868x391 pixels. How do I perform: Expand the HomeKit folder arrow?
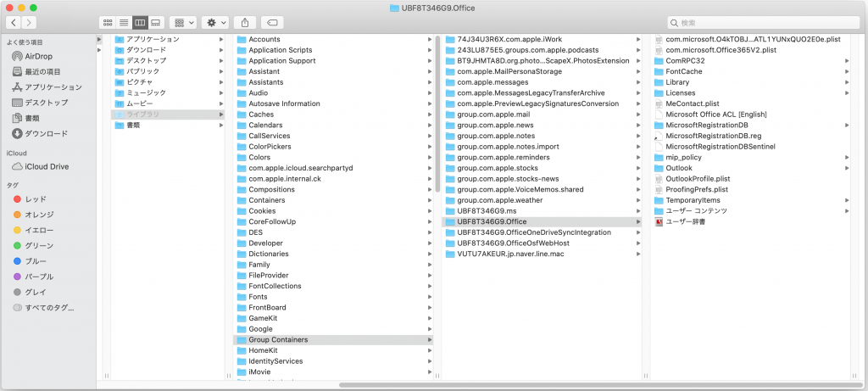(430, 350)
